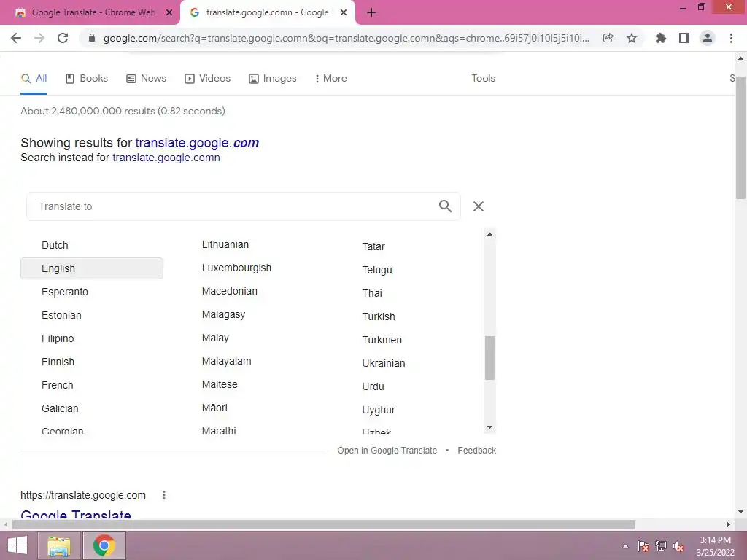Viewport: 747px width, 560px height.
Task: Reload the current page
Action: pyautogui.click(x=63, y=38)
